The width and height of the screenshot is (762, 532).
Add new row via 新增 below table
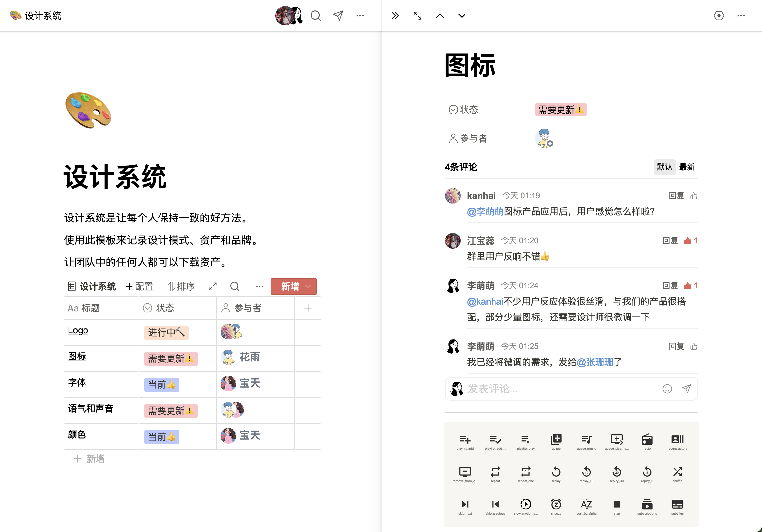89,459
